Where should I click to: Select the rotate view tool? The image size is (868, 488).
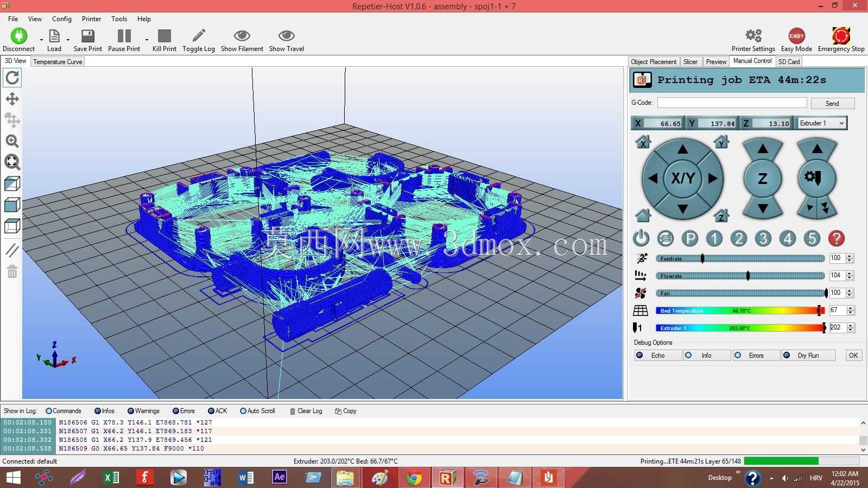12,78
